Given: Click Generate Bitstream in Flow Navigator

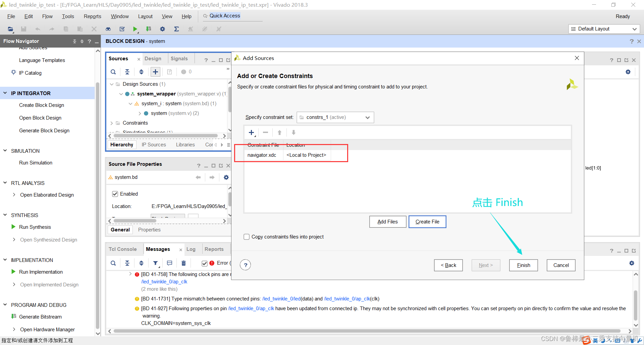Looking at the screenshot, I should [x=40, y=317].
